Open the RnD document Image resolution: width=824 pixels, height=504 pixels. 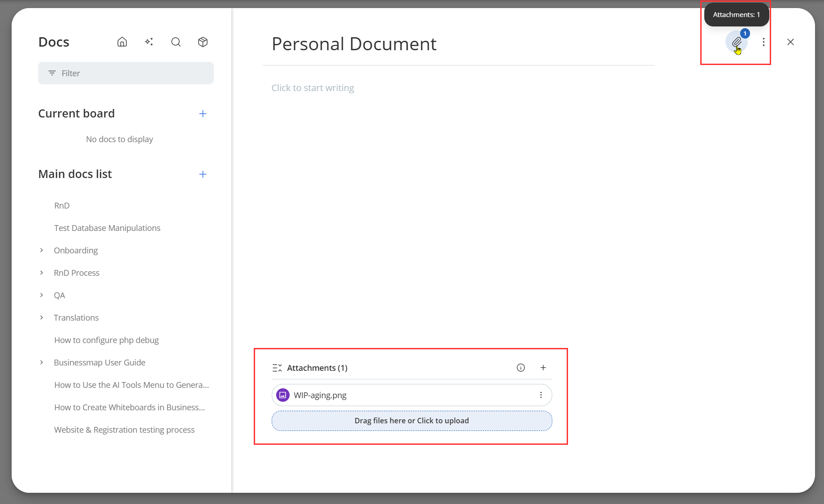[62, 205]
